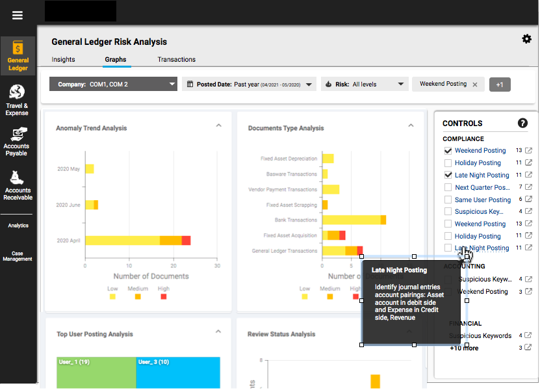Click the User_3 (10) treemap block

(177, 373)
